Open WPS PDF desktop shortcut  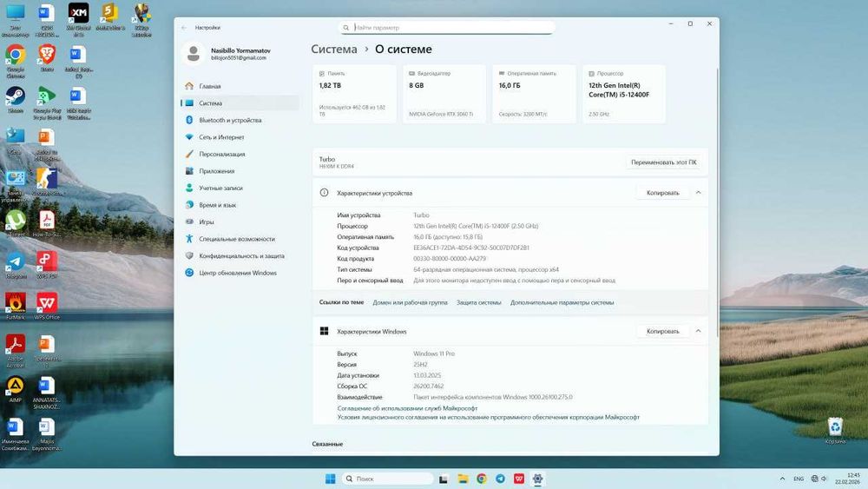pos(47,265)
